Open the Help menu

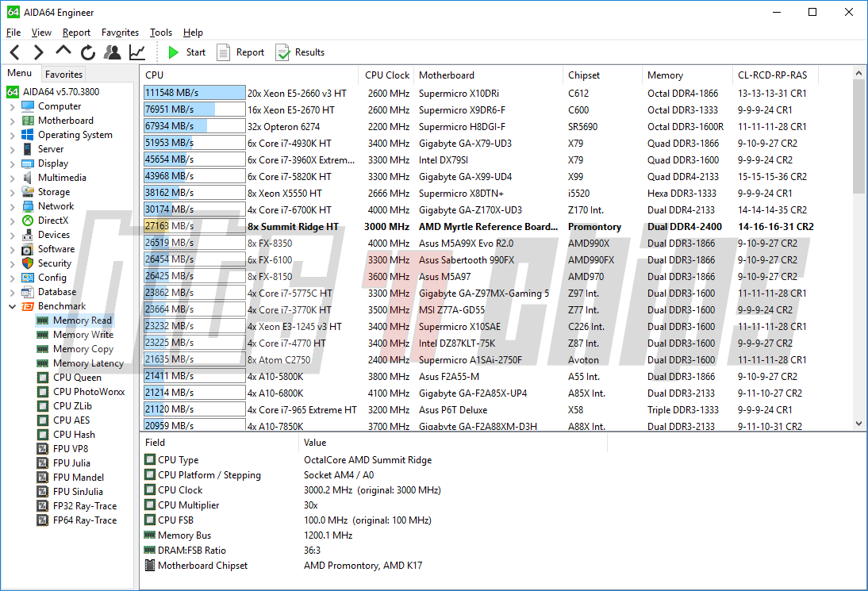pos(193,33)
